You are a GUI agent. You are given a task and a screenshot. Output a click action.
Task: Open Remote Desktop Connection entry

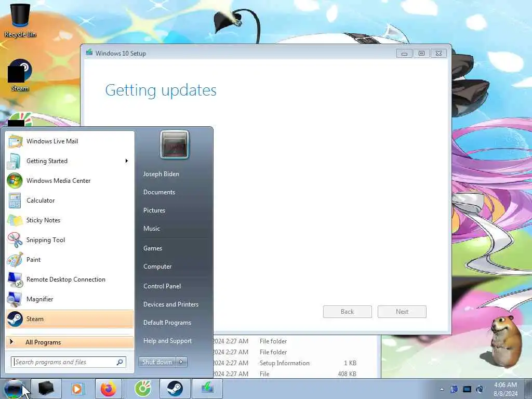70,279
